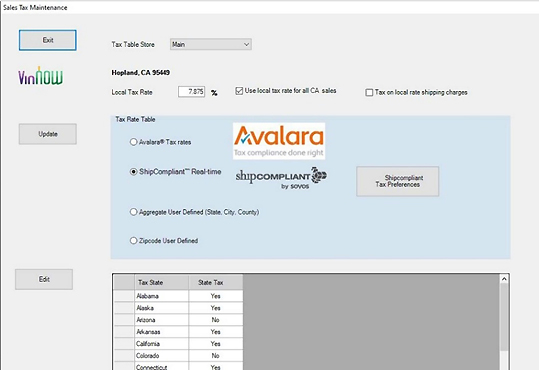This screenshot has height=370, width=539.
Task: Click the State Tax cell for Arizona
Action: click(216, 320)
